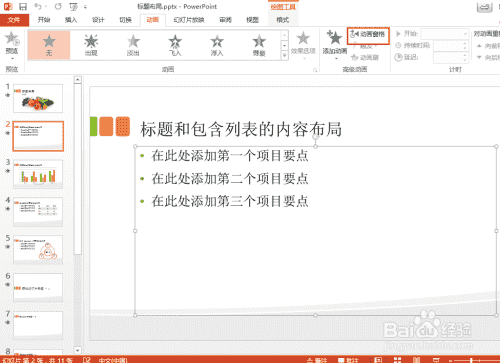
Task: Click the animation Preview (预览) star button
Action: tap(12, 38)
